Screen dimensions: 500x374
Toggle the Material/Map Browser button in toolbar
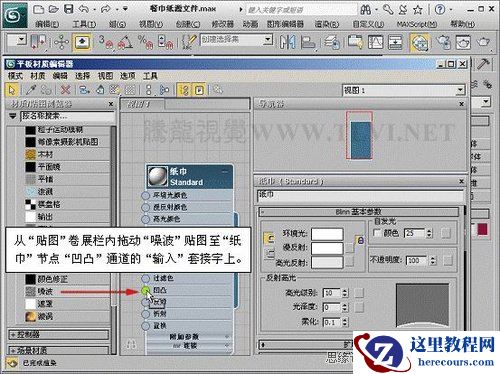tap(184, 90)
